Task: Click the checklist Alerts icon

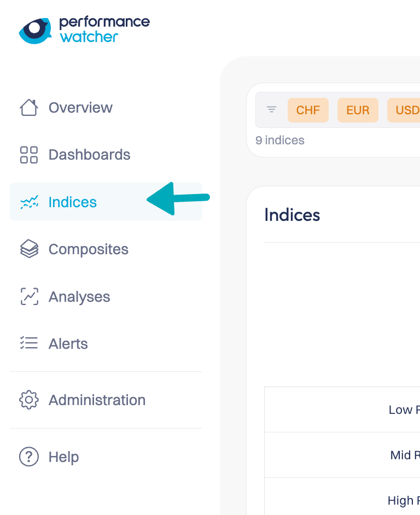Action: coord(29,343)
